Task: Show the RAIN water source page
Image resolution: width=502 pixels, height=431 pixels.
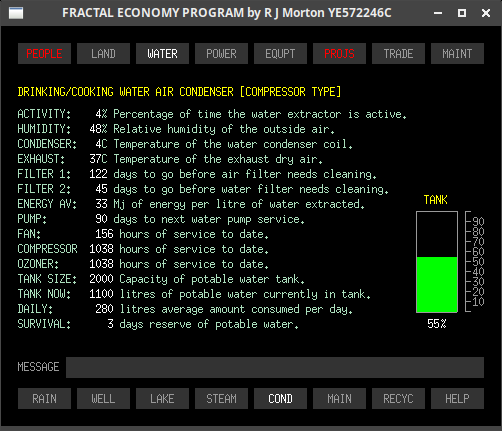Action: pyautogui.click(x=44, y=398)
